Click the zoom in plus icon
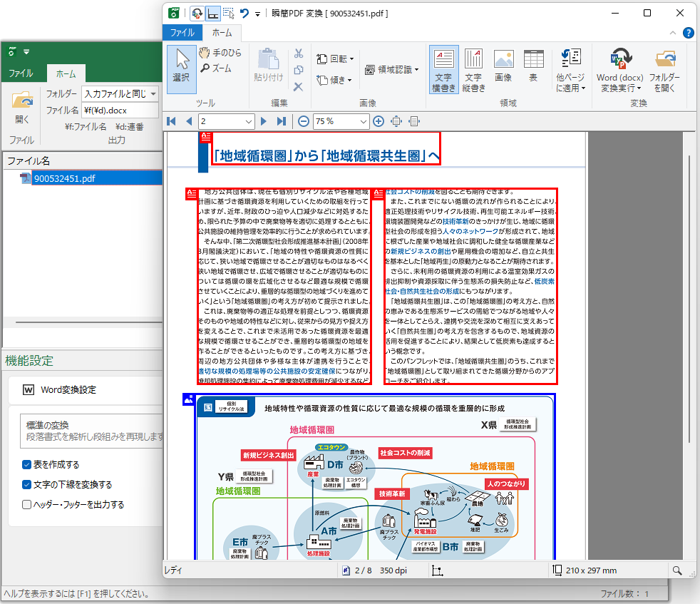The height and width of the screenshot is (604, 700). 379,121
